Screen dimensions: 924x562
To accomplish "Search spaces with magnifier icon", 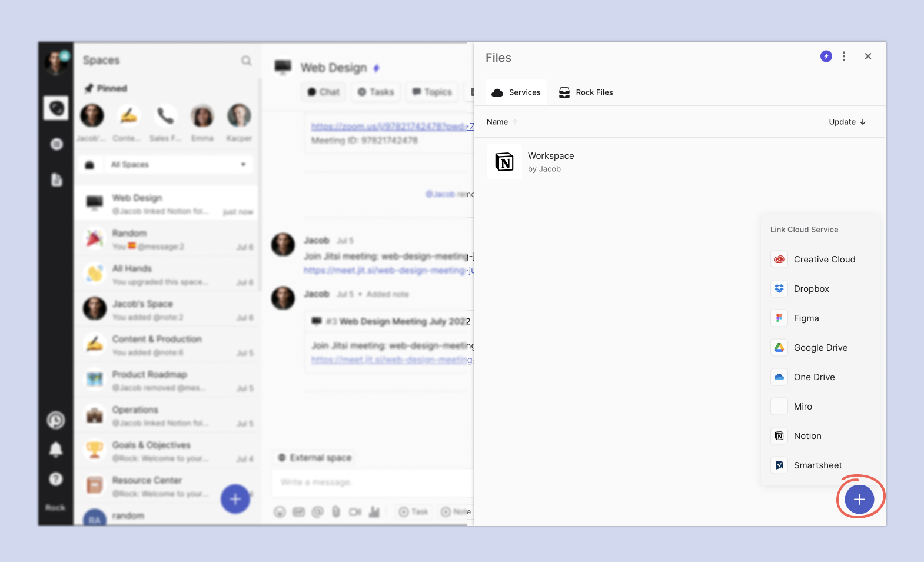I will tap(246, 61).
